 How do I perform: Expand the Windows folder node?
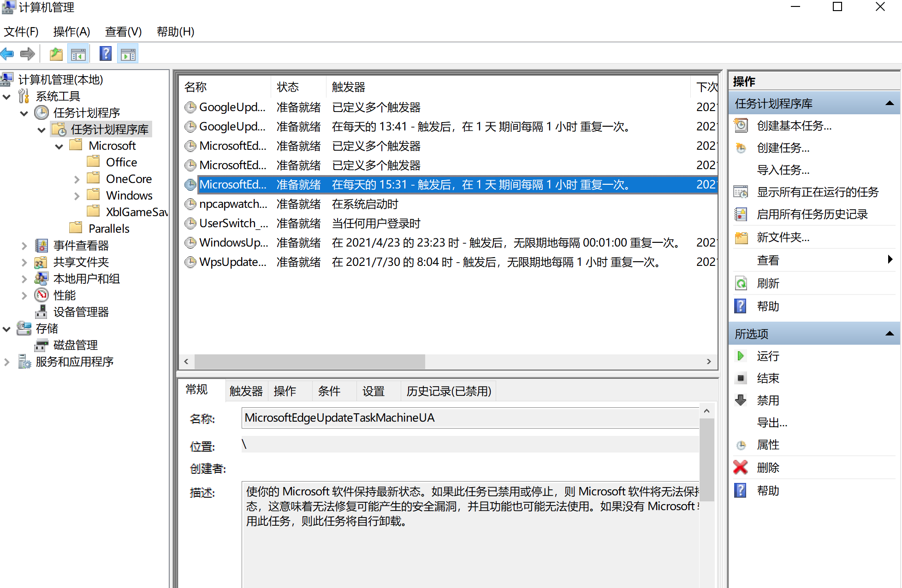[77, 196]
